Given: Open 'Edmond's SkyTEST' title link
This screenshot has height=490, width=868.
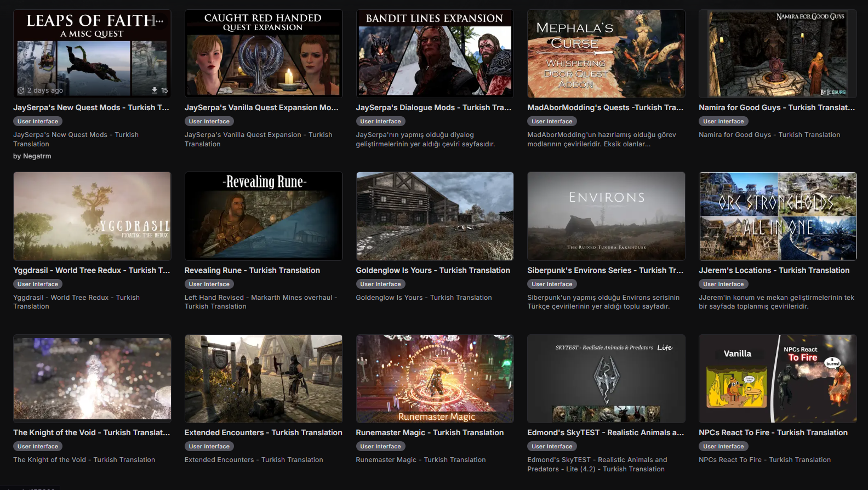Looking at the screenshot, I should coord(606,432).
